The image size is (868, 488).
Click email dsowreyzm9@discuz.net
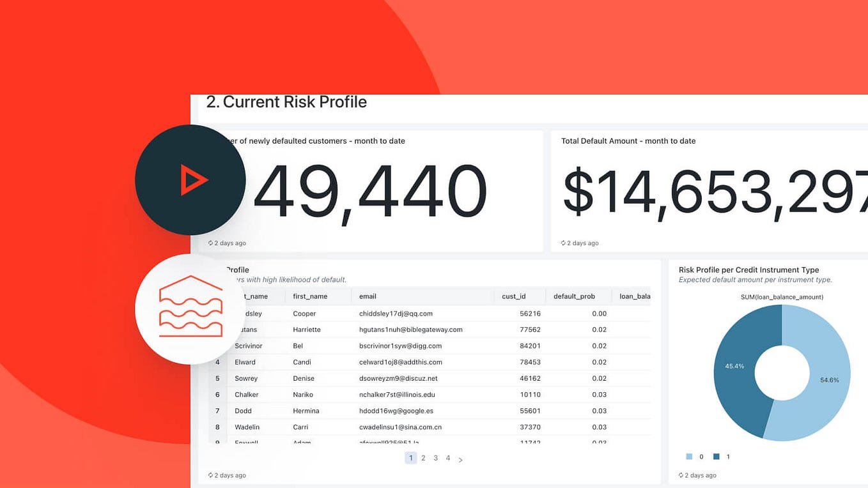pos(398,378)
